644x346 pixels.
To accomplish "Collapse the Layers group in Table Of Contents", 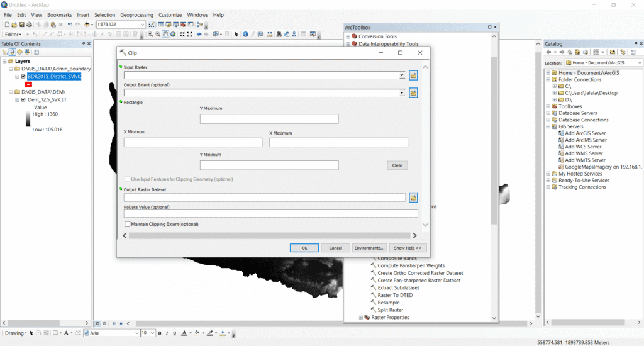I will tap(4, 61).
